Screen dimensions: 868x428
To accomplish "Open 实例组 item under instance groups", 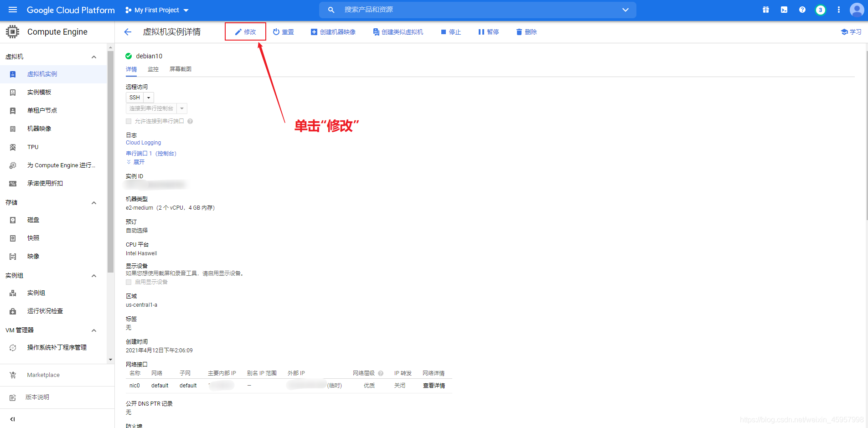I will click(53, 293).
